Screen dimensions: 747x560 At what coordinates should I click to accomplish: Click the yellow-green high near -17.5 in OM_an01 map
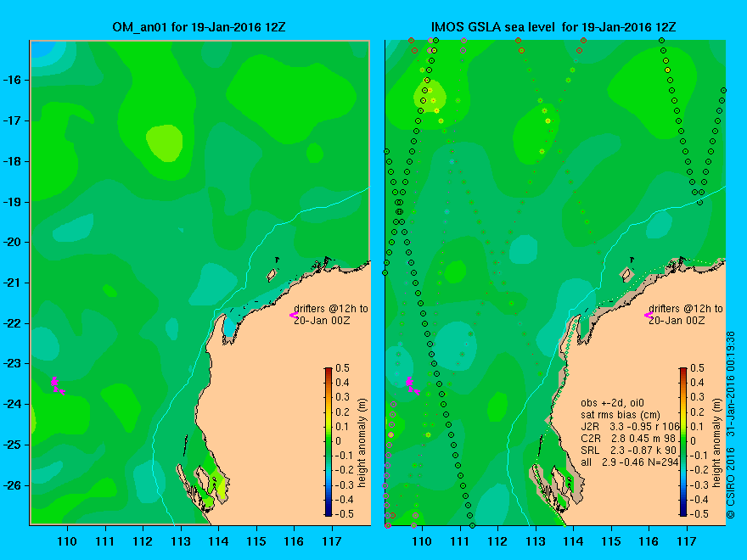tap(165, 143)
